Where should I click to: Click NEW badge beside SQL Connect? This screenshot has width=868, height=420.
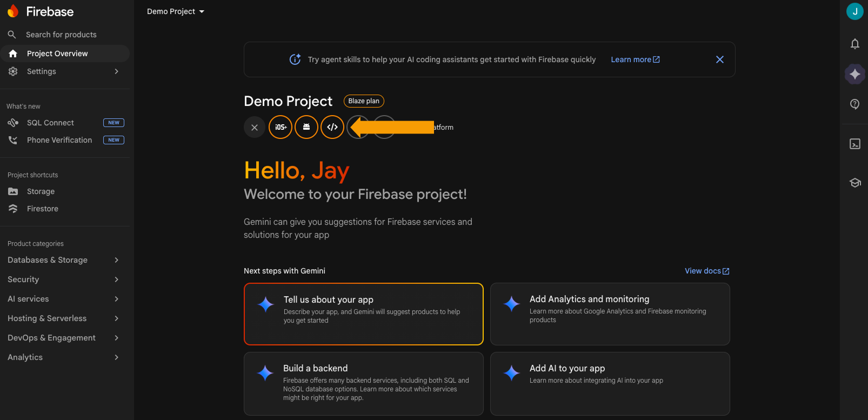point(113,123)
